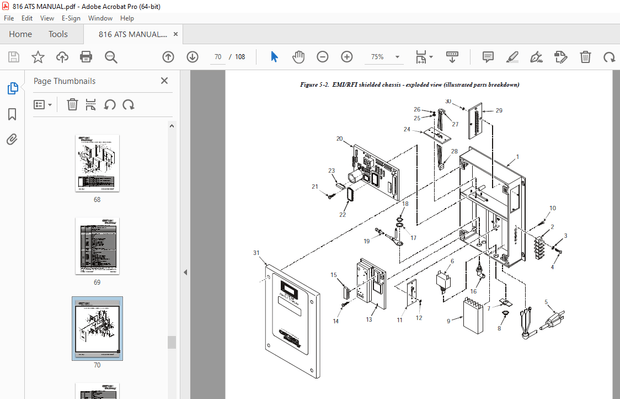Image resolution: width=620 pixels, height=399 pixels.
Task: Go to next page arrow
Action: pos(193,57)
